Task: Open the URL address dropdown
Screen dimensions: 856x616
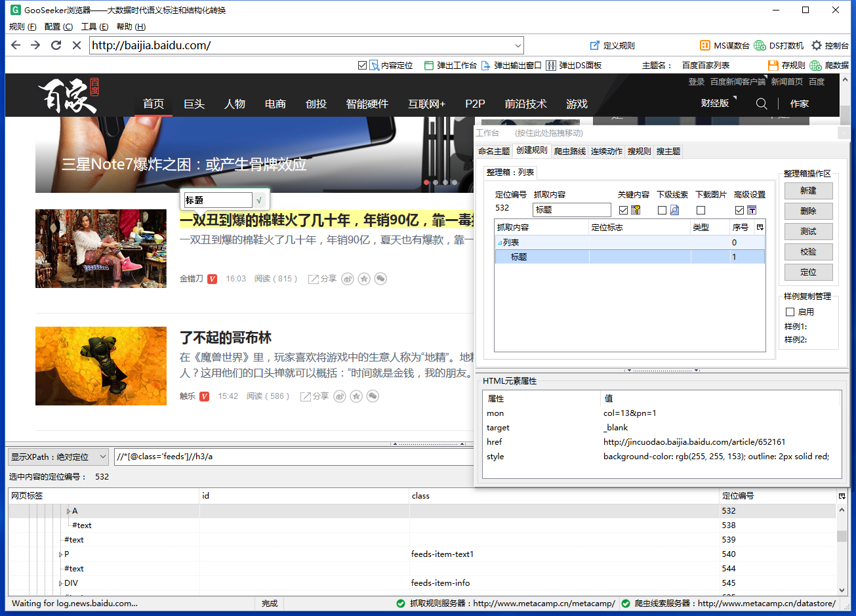Action: [x=518, y=45]
